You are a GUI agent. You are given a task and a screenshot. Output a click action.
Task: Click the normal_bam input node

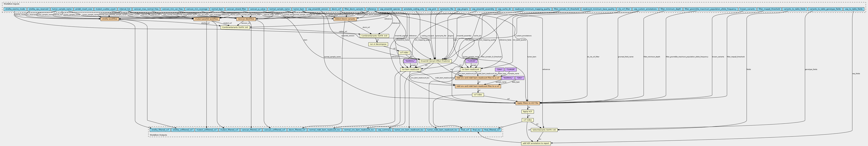pos(217,9)
